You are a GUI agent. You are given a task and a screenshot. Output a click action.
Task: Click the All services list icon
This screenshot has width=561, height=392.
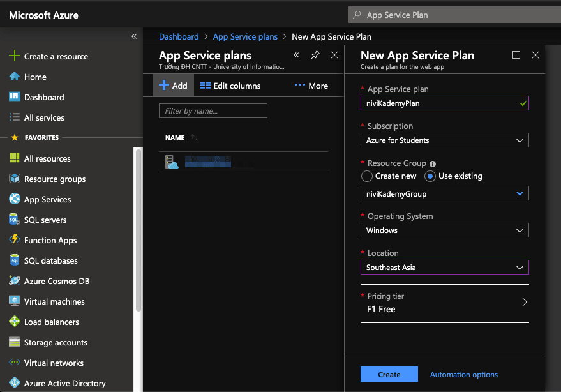tap(14, 117)
